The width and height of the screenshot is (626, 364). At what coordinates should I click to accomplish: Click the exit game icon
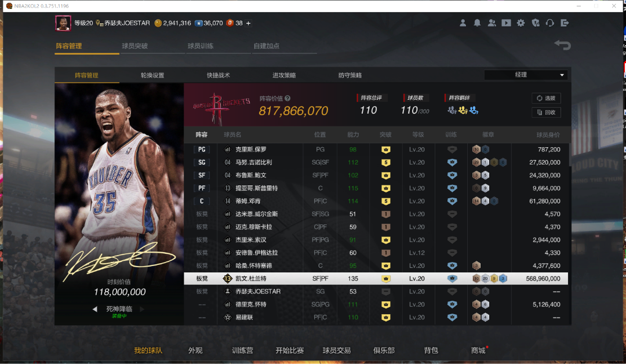(565, 23)
